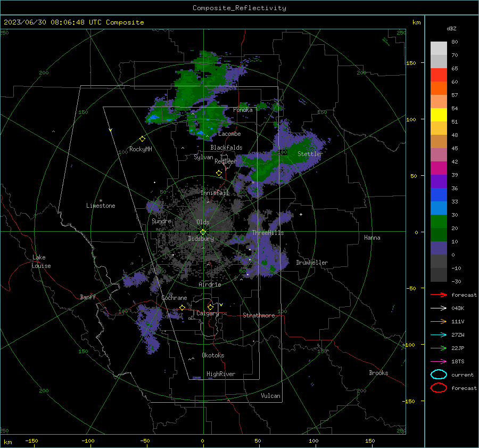Click the Lake Louise label
The image size is (479, 448).
41,262
